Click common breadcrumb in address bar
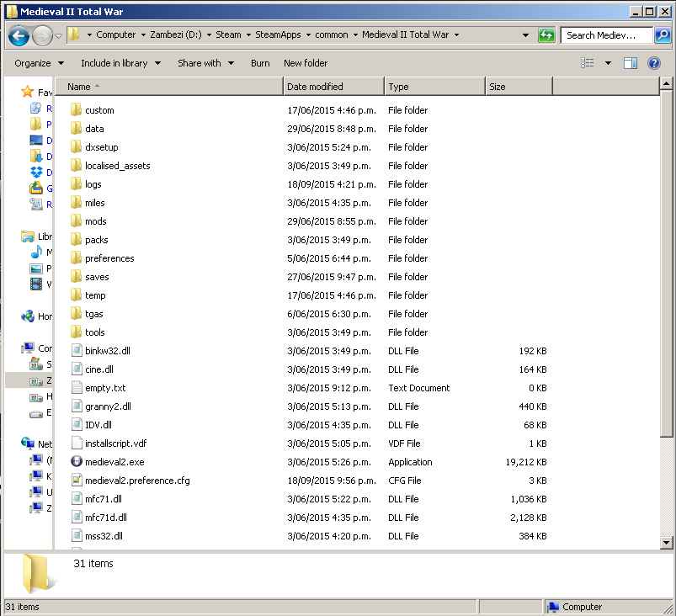Viewport: 676px width, 616px height. (x=331, y=35)
